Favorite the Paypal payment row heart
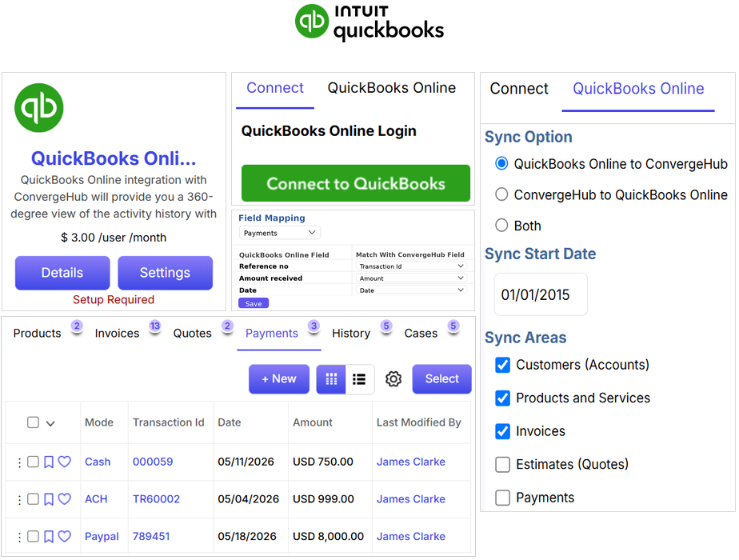The image size is (739, 560). [65, 537]
